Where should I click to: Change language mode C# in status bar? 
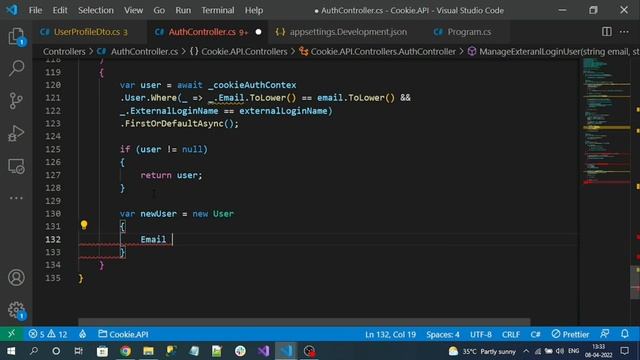[535, 334]
